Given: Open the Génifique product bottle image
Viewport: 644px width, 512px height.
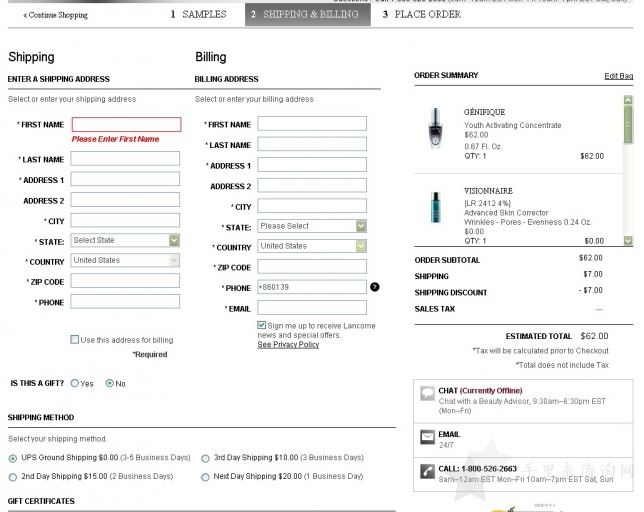Looking at the screenshot, I should click(435, 128).
